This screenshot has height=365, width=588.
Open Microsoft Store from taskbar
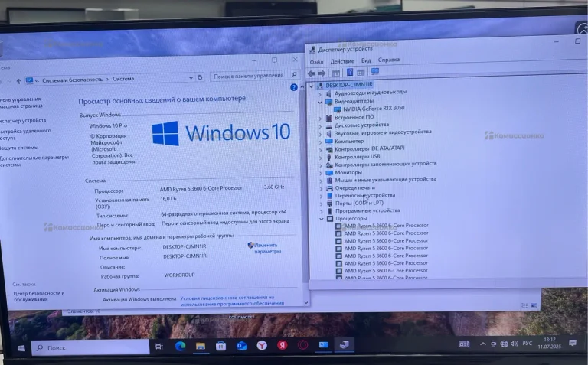(220, 346)
